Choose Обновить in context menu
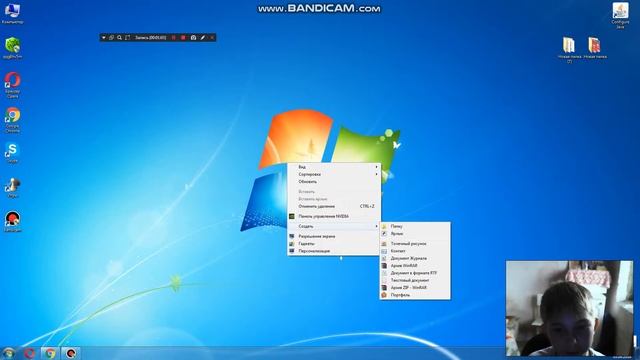Screen dimensions: 640x360 coord(334,182)
